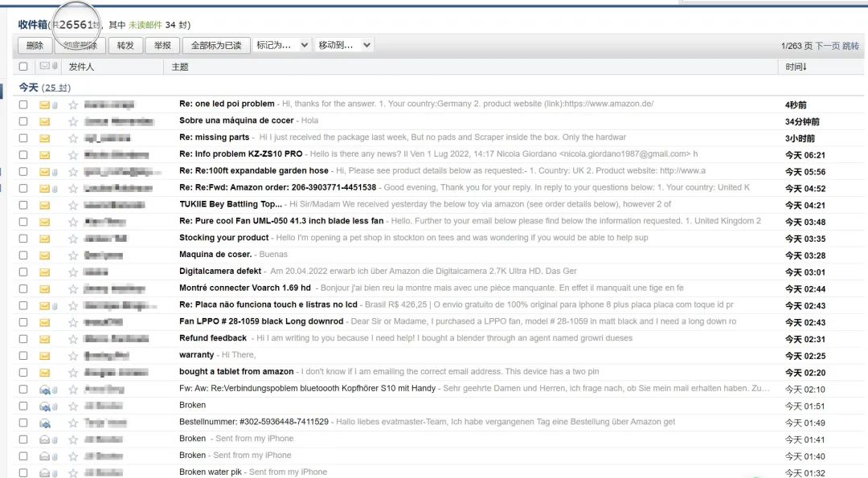Star the 'bought a tablet from amazon' email

(73, 373)
